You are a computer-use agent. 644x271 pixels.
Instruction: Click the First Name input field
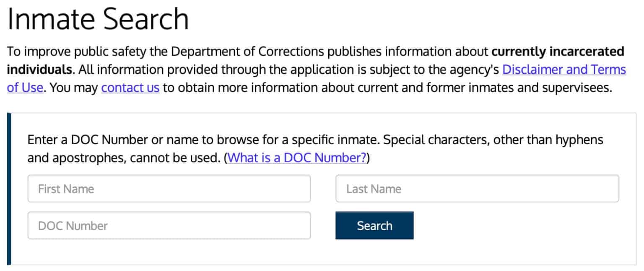click(x=169, y=188)
